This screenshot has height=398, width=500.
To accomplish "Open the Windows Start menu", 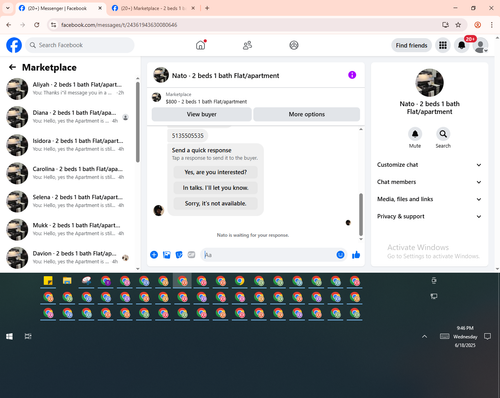I will tap(9, 337).
